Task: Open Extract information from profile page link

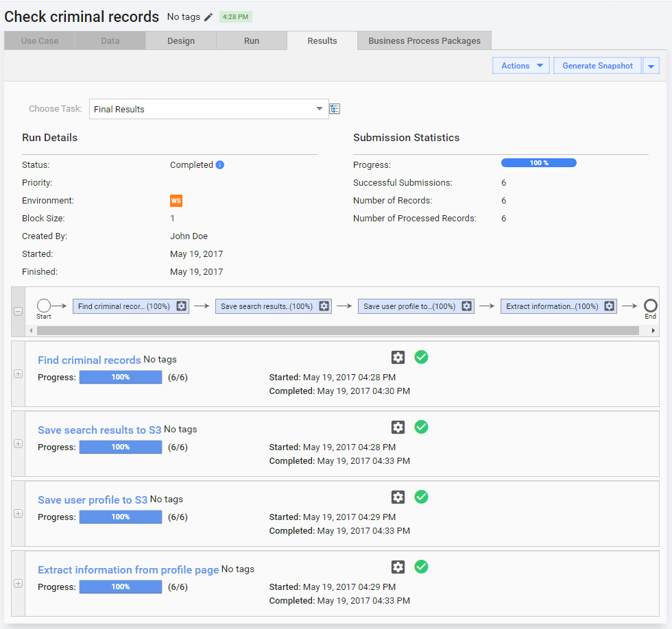Action: point(128,570)
